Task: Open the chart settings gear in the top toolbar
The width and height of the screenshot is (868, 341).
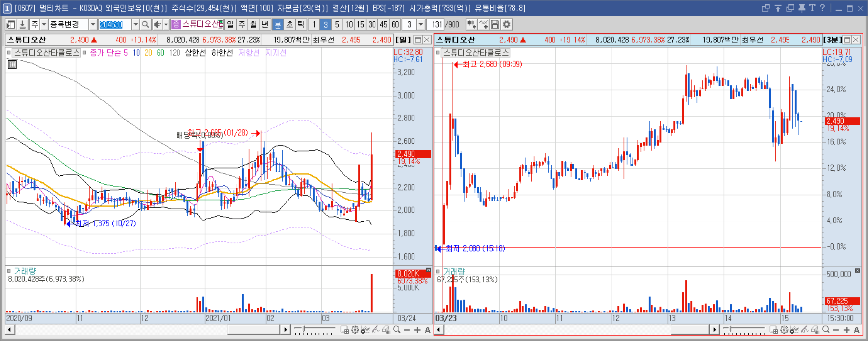Action: pyautogui.click(x=507, y=24)
